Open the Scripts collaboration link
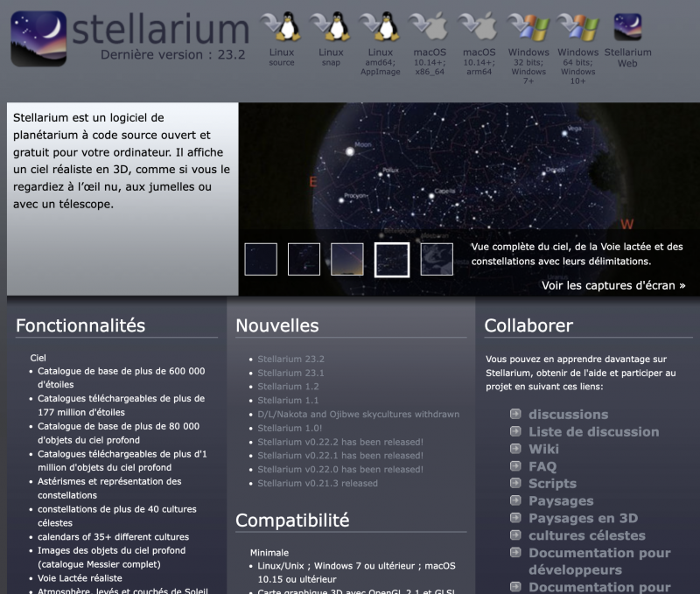This screenshot has height=594, width=700. coord(552,484)
